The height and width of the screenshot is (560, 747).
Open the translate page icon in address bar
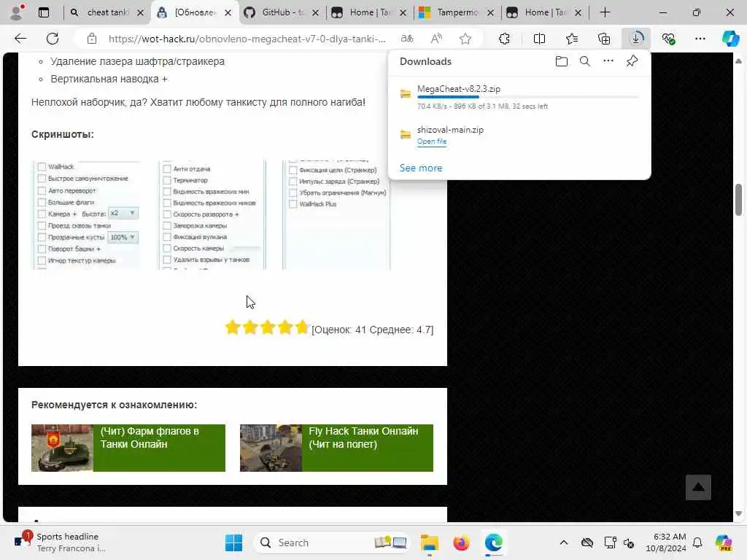click(407, 39)
